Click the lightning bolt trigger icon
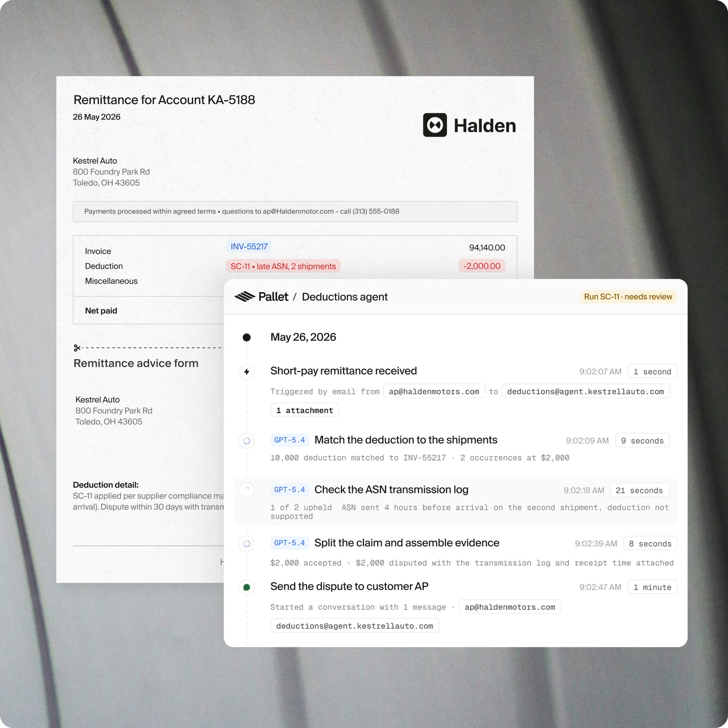Viewport: 728px width, 728px height. (247, 372)
